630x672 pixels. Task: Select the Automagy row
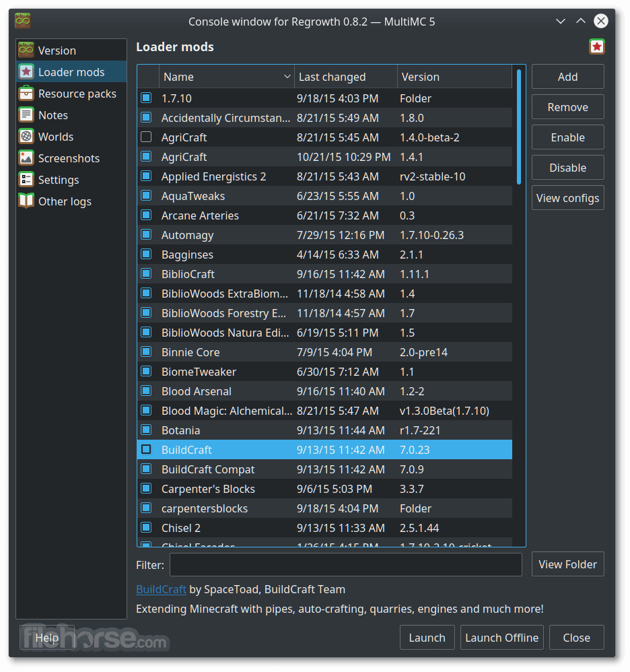tap(324, 235)
